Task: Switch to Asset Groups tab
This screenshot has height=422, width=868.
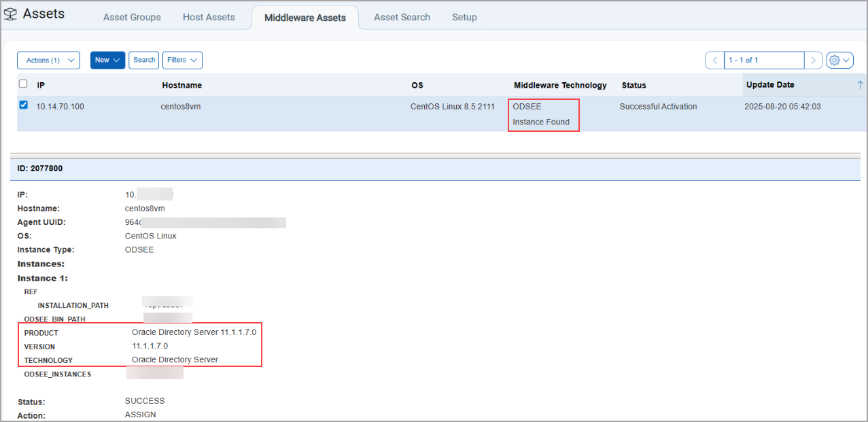Action: (x=132, y=17)
